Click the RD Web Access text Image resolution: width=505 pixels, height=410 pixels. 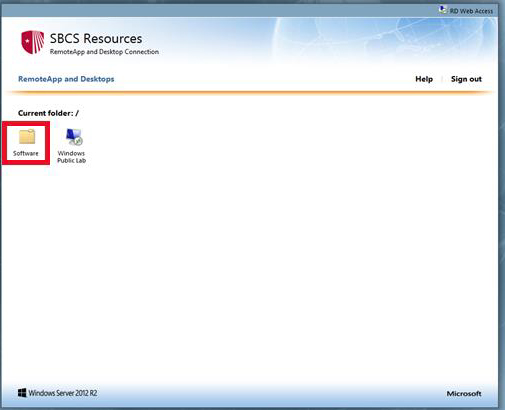click(471, 11)
